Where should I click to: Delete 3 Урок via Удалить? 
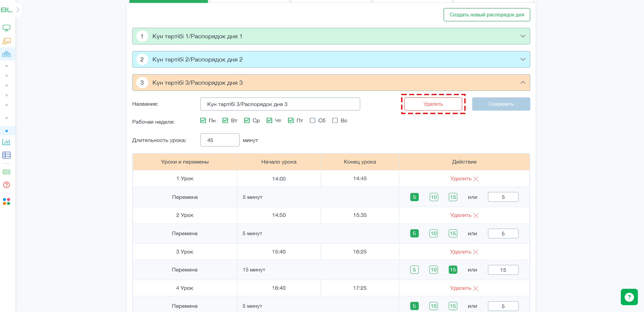pyautogui.click(x=464, y=252)
